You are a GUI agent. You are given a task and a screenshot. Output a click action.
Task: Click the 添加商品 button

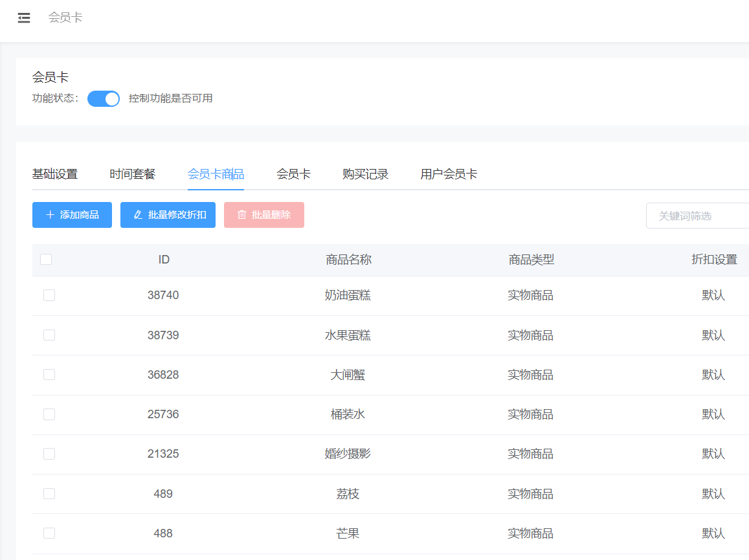[72, 215]
